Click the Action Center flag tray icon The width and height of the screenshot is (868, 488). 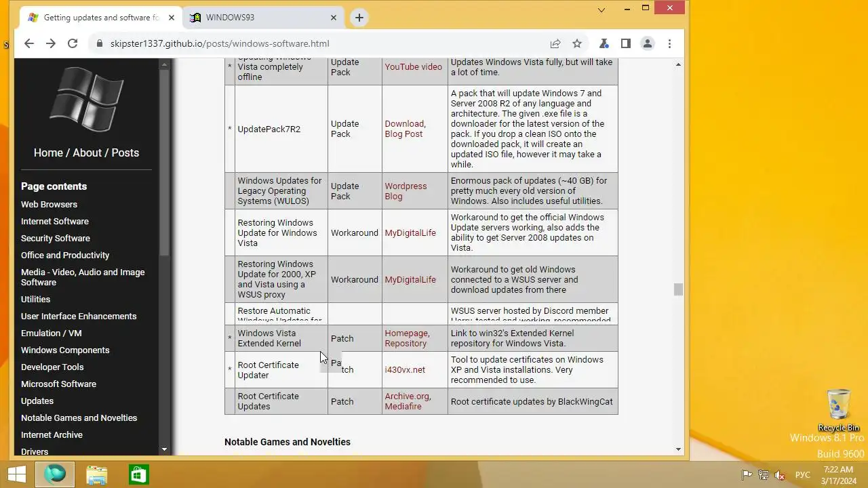click(x=747, y=475)
